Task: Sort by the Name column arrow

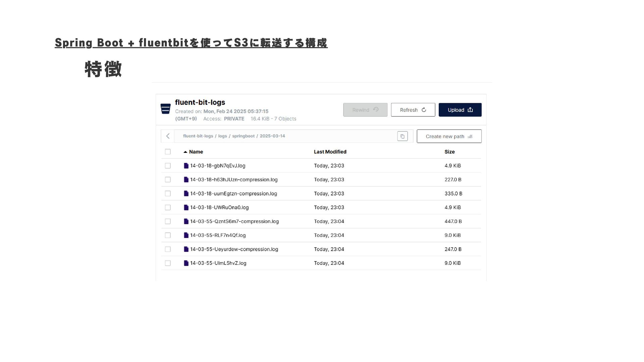Action: (185, 152)
